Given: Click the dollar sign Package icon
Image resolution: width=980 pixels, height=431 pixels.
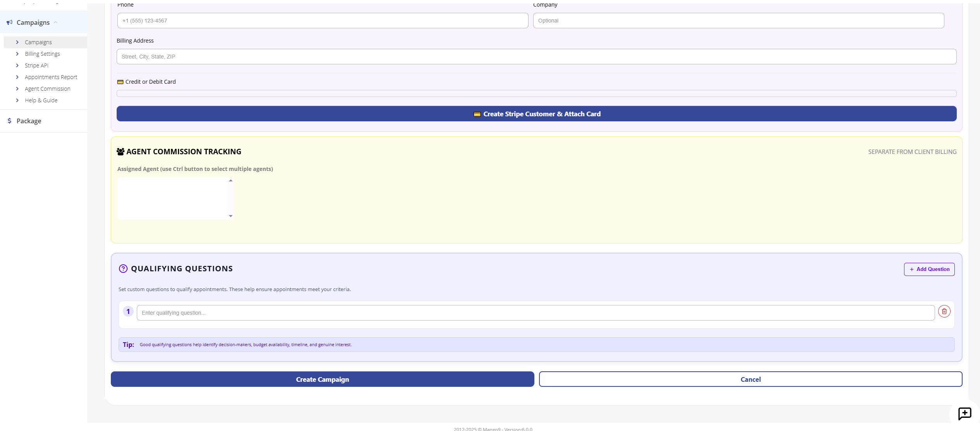Looking at the screenshot, I should point(10,121).
